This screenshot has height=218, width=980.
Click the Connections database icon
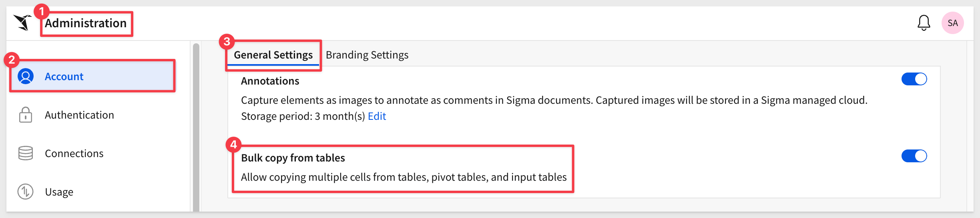(x=26, y=153)
